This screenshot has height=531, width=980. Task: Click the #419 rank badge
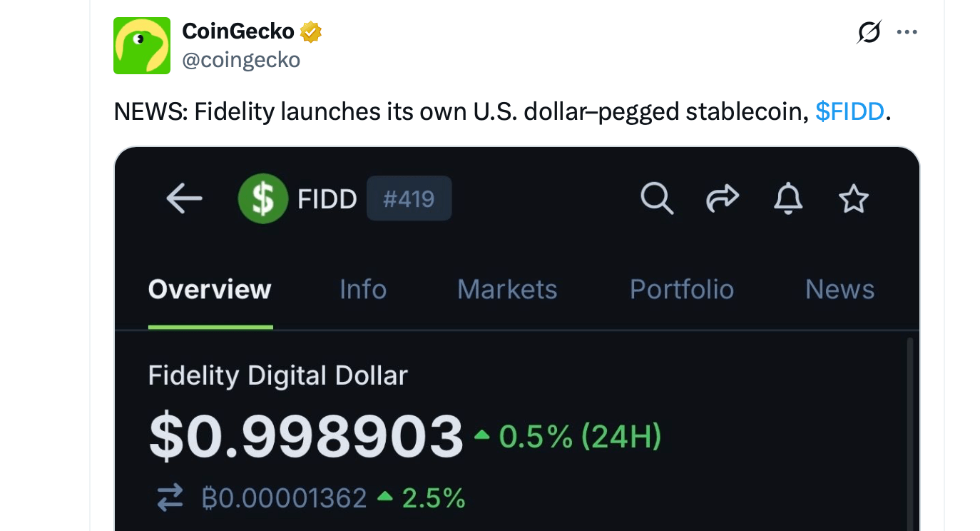pos(409,198)
